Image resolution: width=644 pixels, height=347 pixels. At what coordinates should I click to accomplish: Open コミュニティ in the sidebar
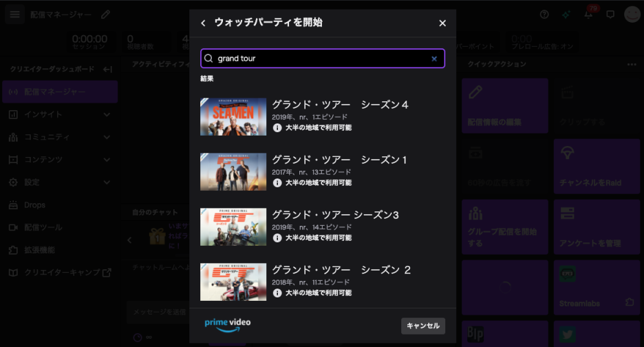point(60,137)
